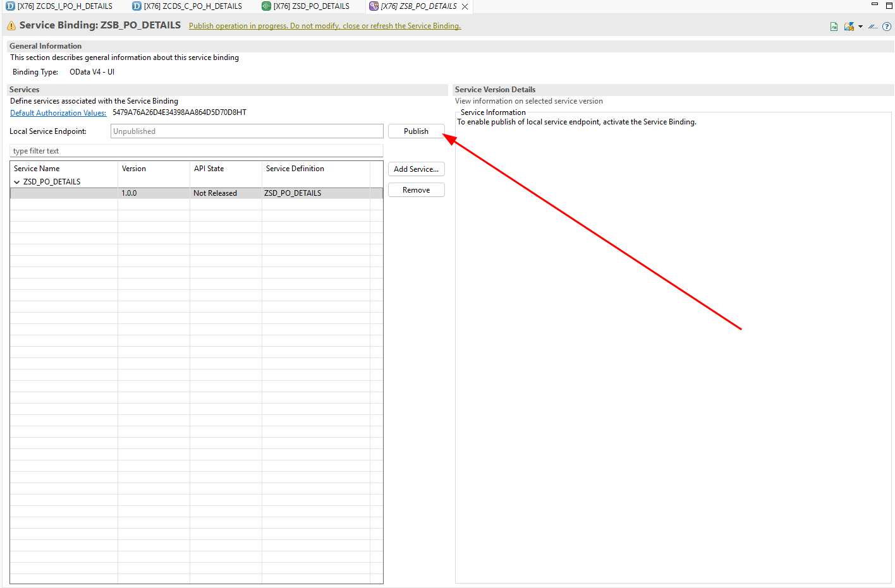Click the OData V4 - UI binding type text
The height and width of the screenshot is (588, 895).
coord(92,72)
